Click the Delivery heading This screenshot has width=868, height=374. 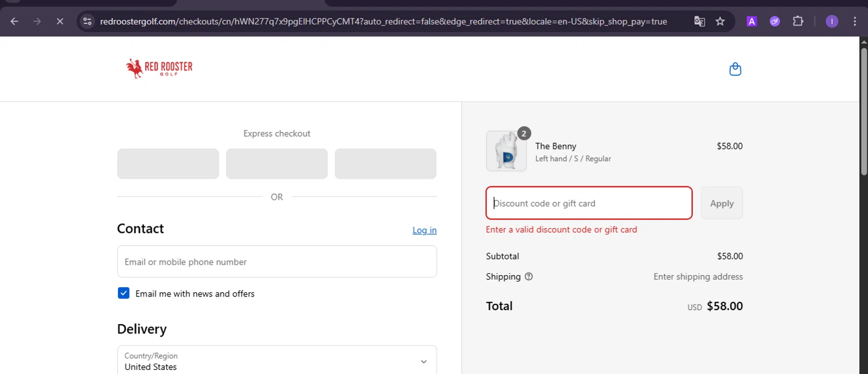click(x=142, y=329)
